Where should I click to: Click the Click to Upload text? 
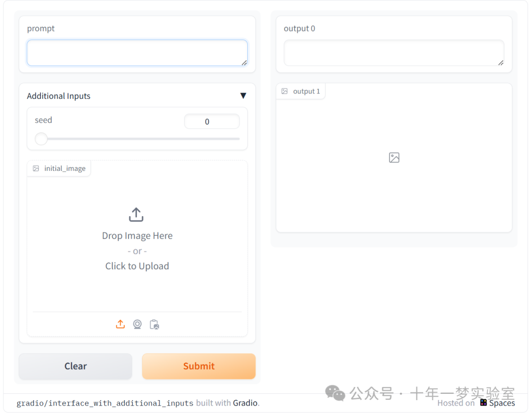(137, 266)
